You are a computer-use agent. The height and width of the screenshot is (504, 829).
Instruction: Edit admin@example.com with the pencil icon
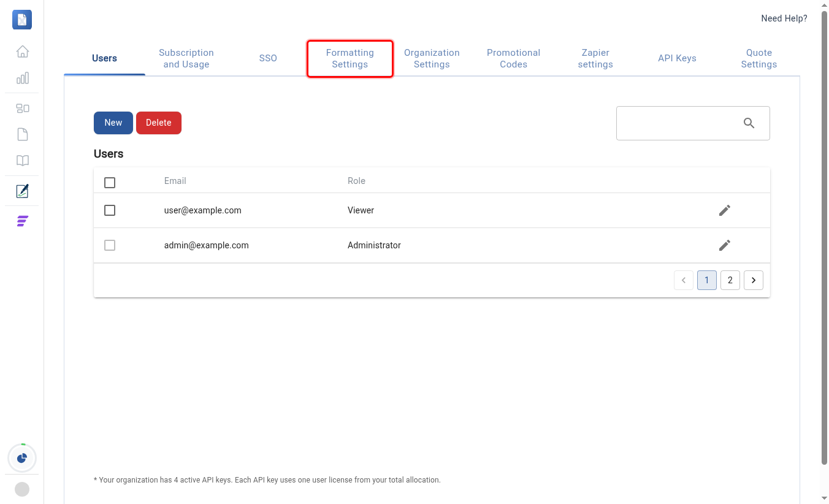pyautogui.click(x=725, y=245)
